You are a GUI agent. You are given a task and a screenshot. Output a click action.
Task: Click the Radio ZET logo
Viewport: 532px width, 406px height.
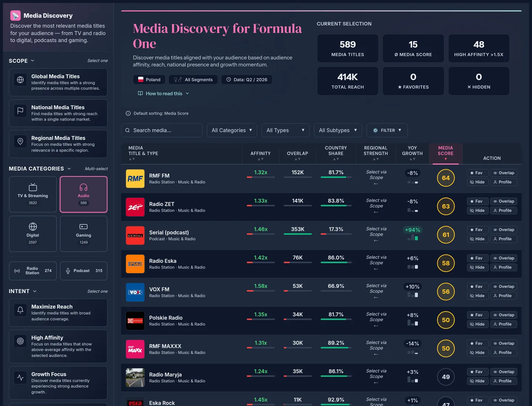(x=135, y=207)
